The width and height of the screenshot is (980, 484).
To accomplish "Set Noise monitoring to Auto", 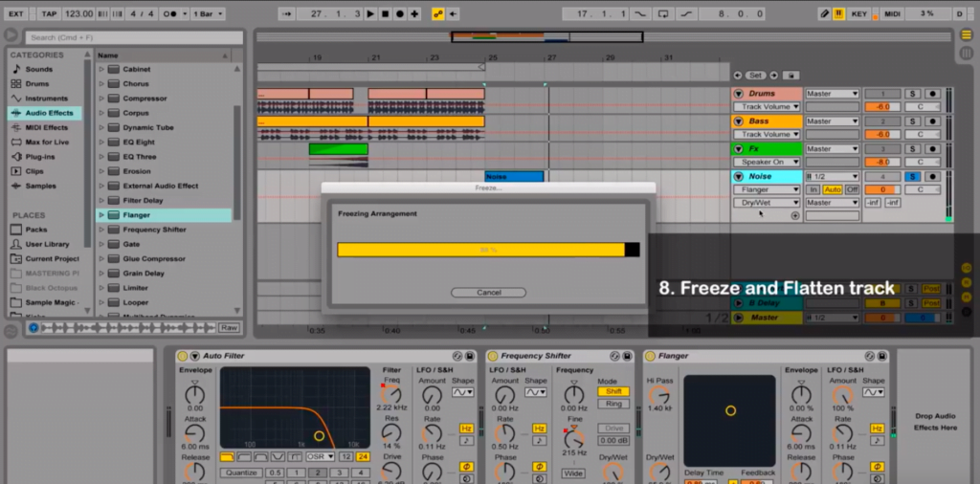I will tap(833, 189).
